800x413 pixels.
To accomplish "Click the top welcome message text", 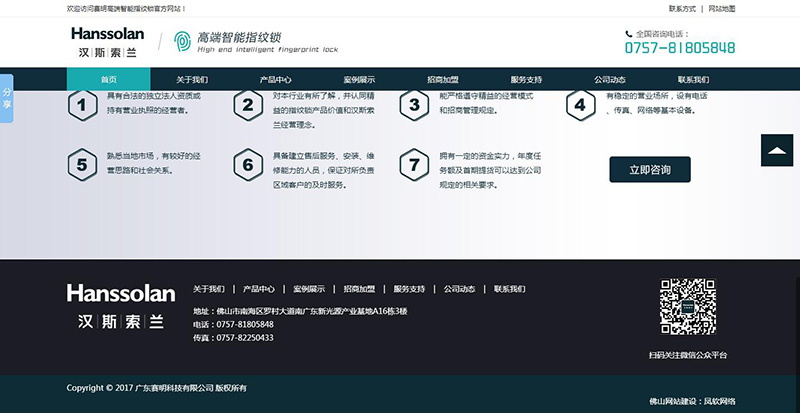I will (x=127, y=9).
